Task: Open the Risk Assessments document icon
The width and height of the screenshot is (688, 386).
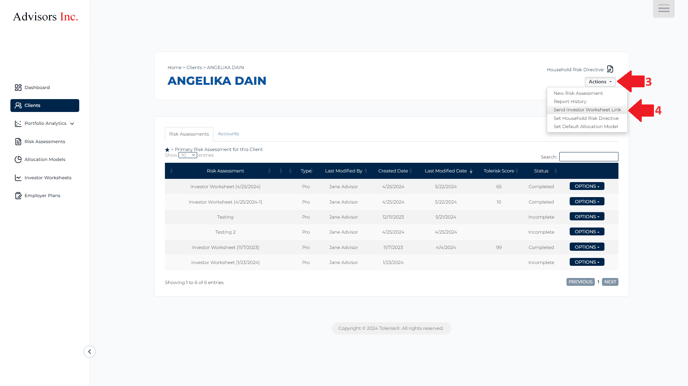Action: [x=18, y=142]
